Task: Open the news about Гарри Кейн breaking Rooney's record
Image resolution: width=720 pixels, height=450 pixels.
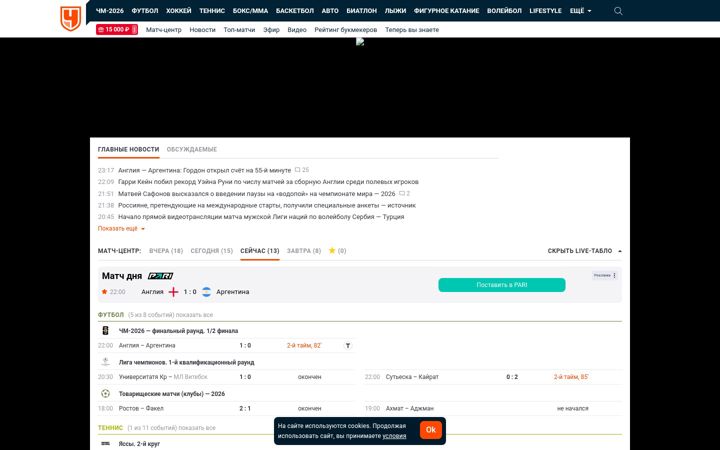Action: [x=268, y=182]
